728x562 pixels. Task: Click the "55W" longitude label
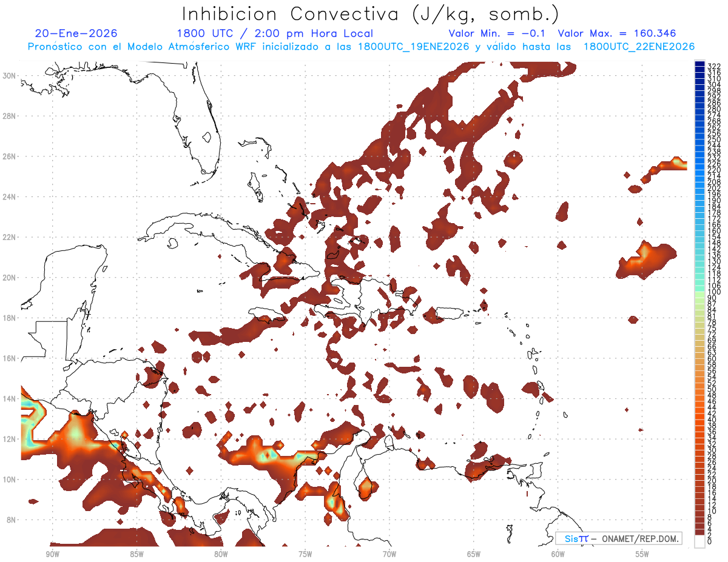coord(642,554)
